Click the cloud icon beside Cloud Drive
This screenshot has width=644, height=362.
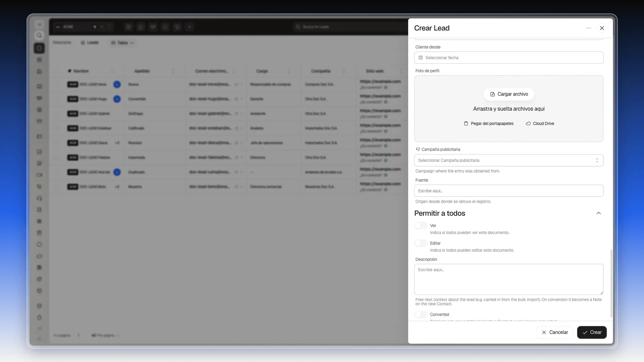[528, 124]
